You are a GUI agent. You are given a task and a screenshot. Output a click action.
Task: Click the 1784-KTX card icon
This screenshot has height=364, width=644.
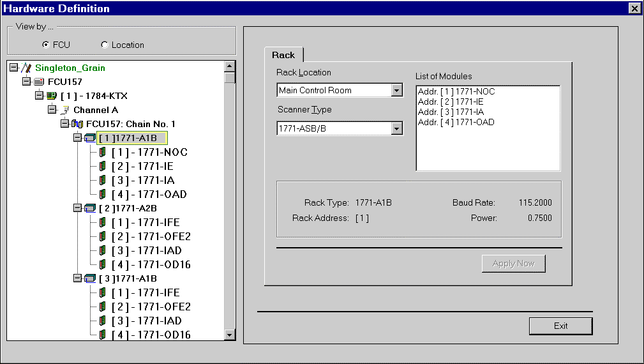pyautogui.click(x=52, y=96)
